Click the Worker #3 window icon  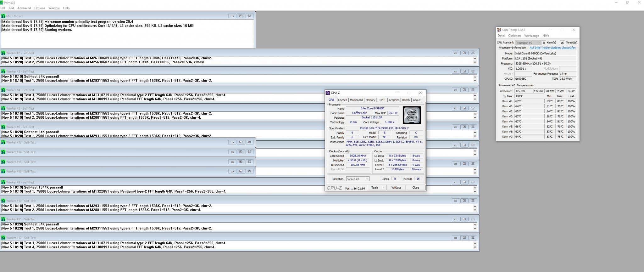(3, 71)
